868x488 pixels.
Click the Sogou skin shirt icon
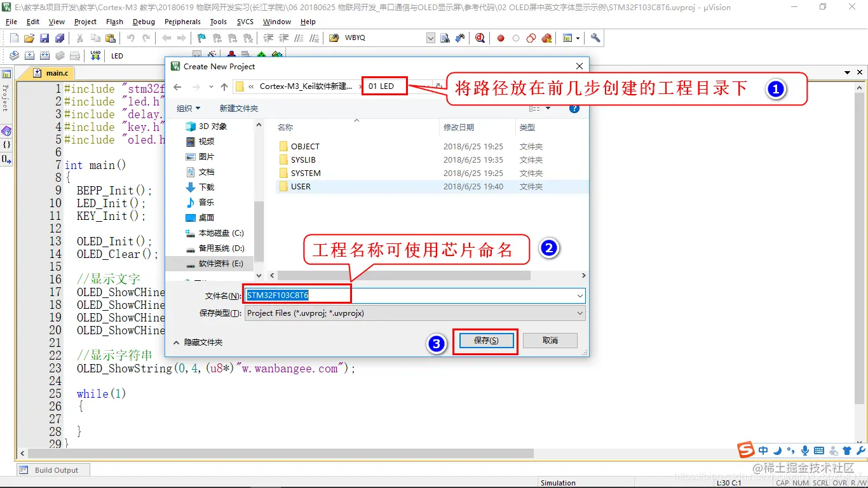pos(847,451)
